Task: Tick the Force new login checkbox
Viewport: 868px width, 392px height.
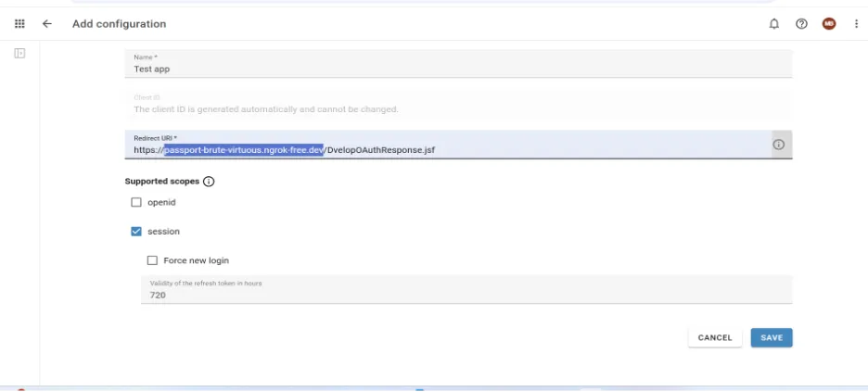Action: coord(152,260)
